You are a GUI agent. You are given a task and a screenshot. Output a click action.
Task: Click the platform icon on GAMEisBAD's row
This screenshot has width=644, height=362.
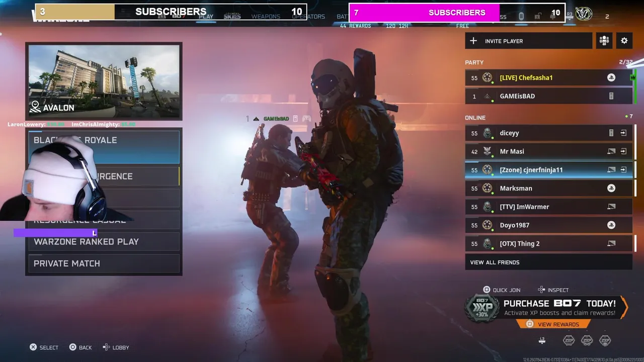pyautogui.click(x=611, y=96)
